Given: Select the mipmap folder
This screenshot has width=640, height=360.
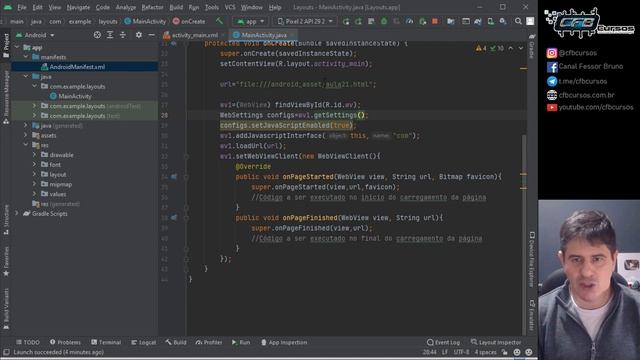Looking at the screenshot, I should click(60, 184).
